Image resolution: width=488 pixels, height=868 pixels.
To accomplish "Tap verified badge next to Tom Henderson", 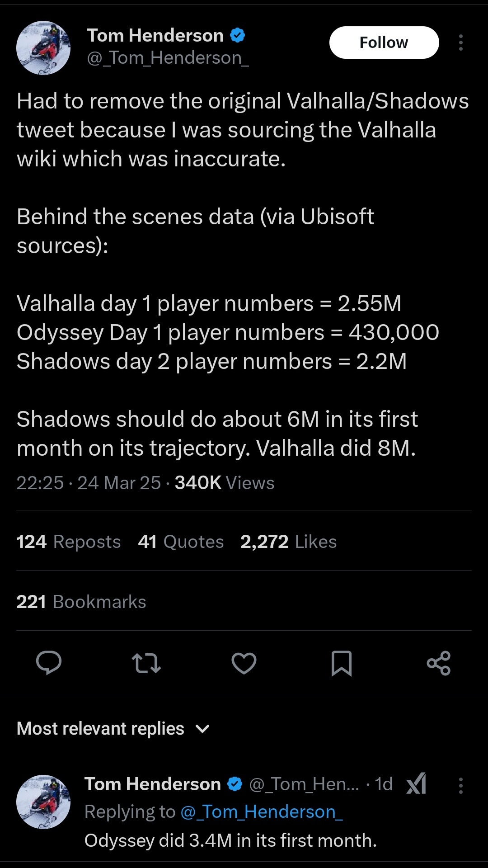I will tap(238, 35).
